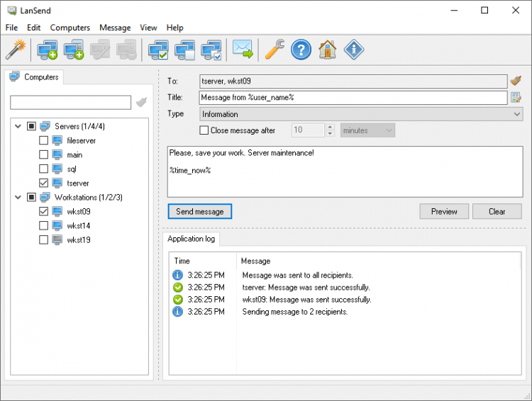This screenshot has height=401, width=532.
Task: Click the Send message button
Action: click(x=200, y=211)
